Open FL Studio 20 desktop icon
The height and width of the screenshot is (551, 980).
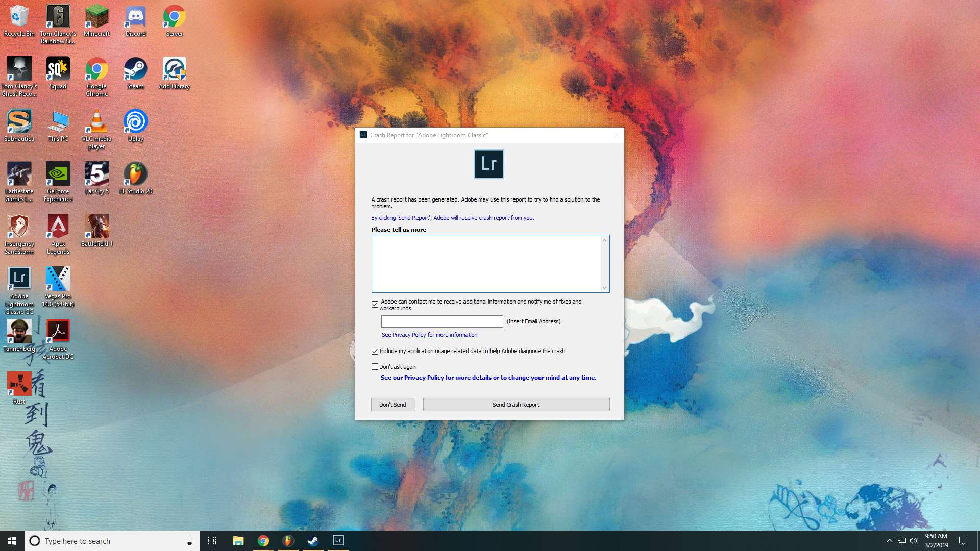click(135, 175)
